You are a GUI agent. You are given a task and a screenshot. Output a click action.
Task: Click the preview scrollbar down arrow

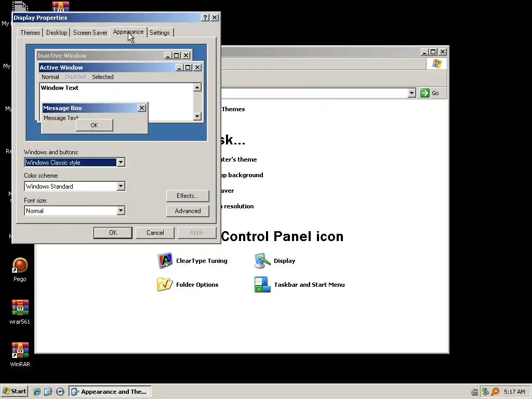click(x=197, y=116)
